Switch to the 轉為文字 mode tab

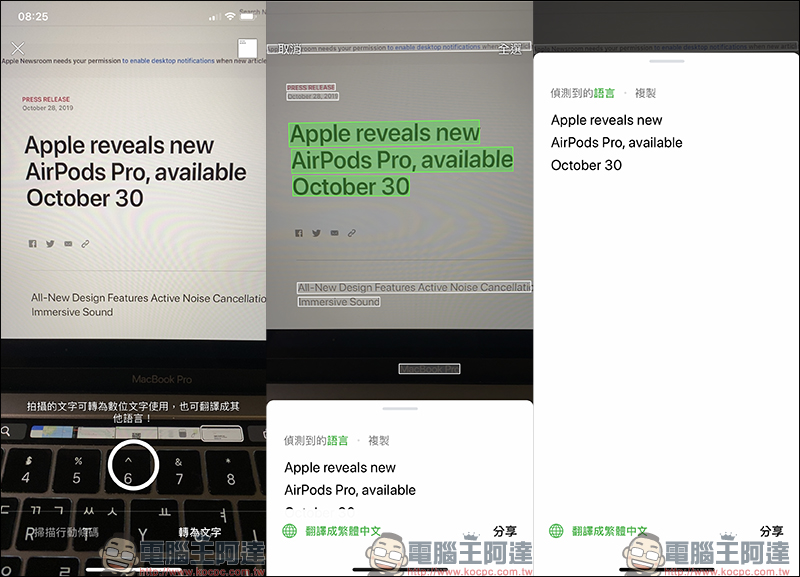[x=199, y=532]
